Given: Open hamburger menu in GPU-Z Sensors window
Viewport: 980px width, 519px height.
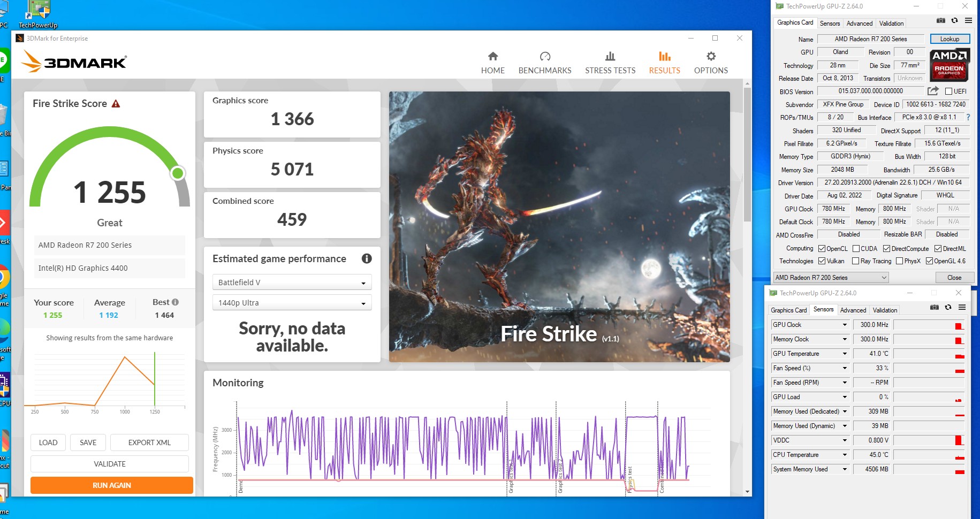Looking at the screenshot, I should (962, 308).
